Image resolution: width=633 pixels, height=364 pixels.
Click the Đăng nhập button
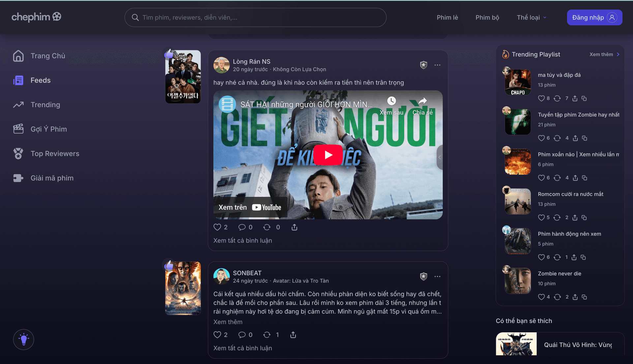point(594,17)
